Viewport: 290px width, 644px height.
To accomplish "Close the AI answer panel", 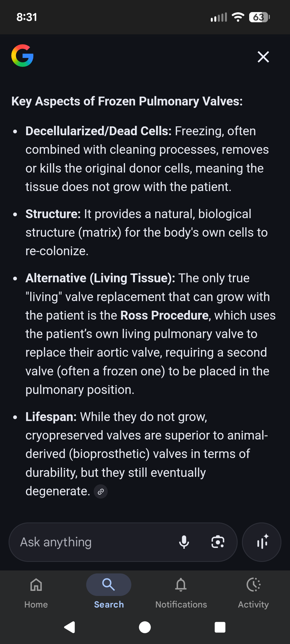I will [263, 57].
